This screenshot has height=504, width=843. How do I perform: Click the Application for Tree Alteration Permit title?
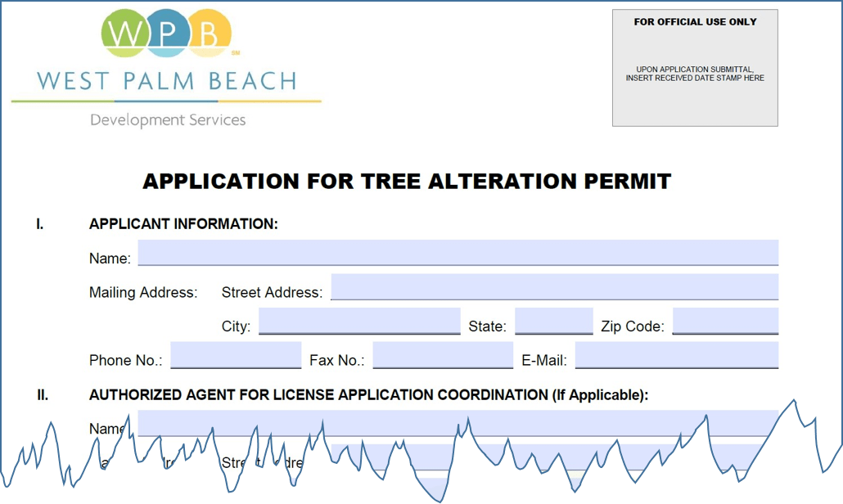[x=407, y=182]
